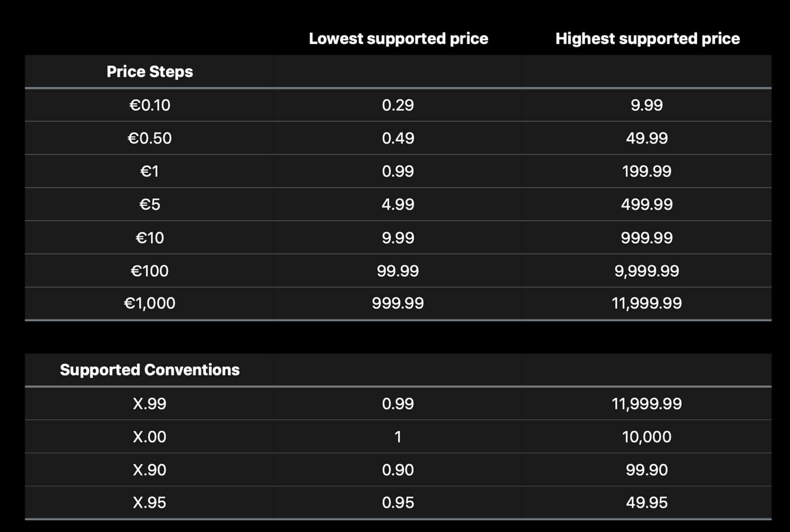Screen dimensions: 790x532
Task: Select the X.90 convention row label
Action: [x=150, y=470]
